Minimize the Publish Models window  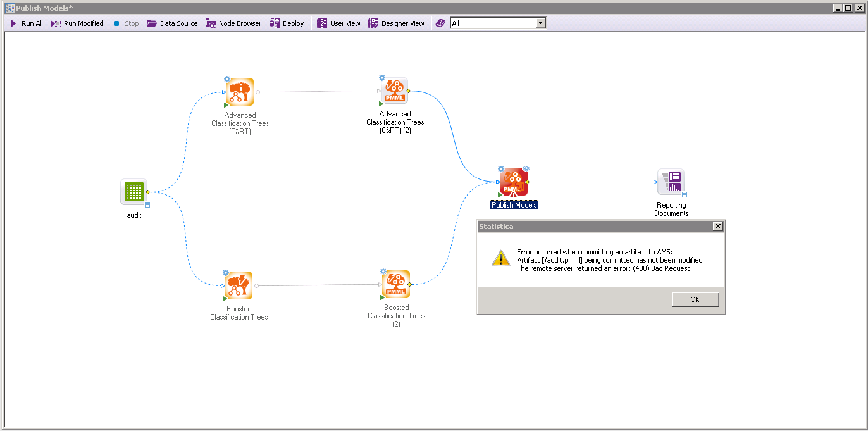click(x=838, y=8)
